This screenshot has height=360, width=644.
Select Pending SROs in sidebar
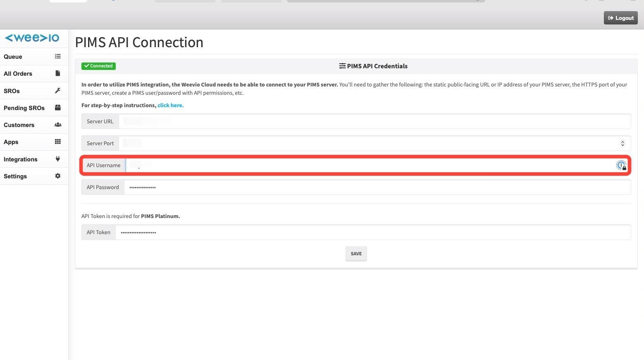[x=34, y=108]
